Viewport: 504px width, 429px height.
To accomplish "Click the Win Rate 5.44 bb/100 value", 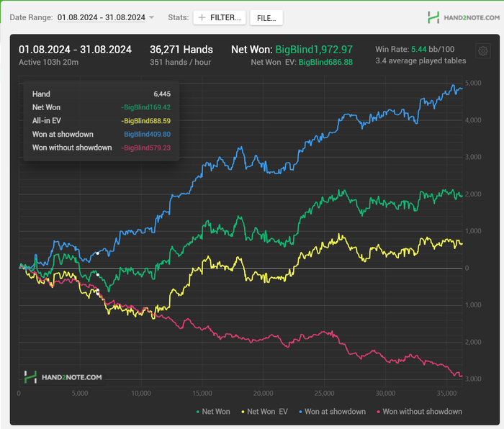I will click(x=420, y=49).
